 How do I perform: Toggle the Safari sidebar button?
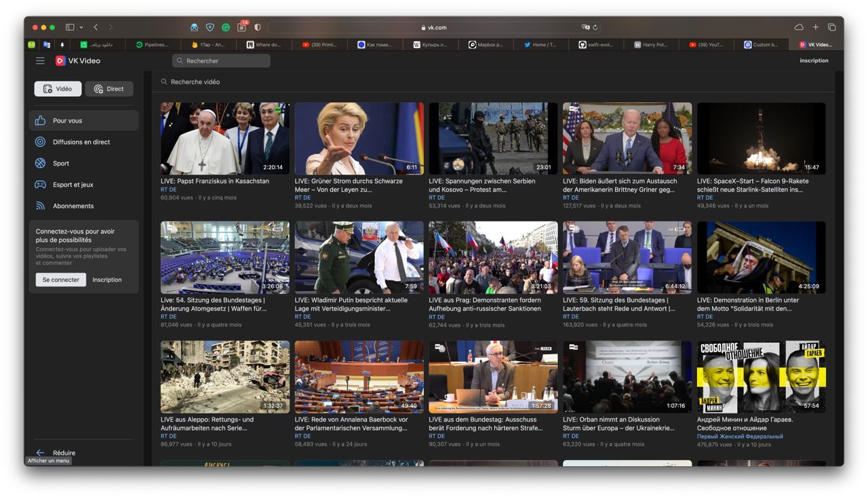70,27
